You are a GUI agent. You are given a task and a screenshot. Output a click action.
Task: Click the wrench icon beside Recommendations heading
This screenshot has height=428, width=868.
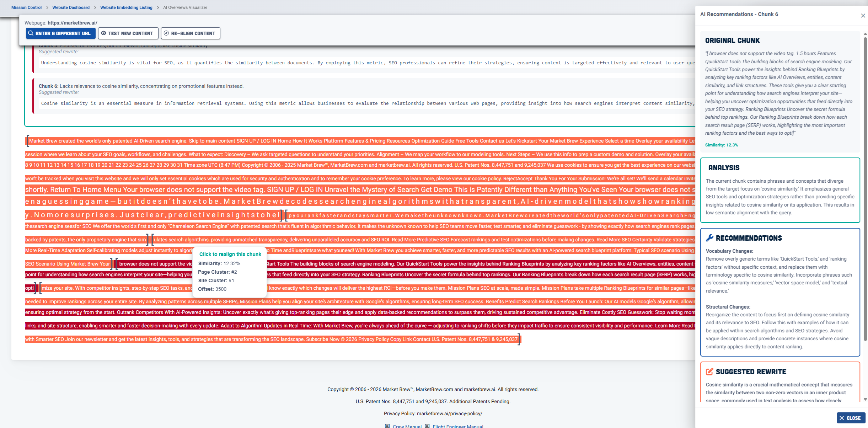709,238
